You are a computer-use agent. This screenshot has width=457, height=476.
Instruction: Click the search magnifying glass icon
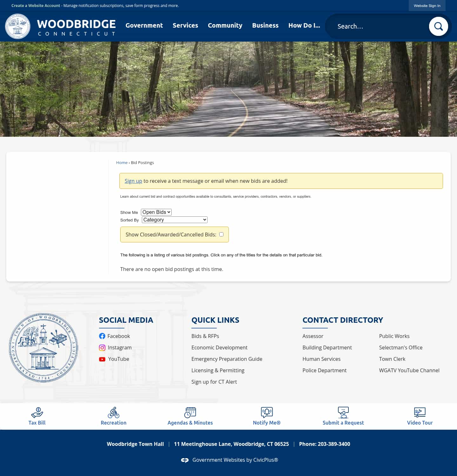(438, 26)
